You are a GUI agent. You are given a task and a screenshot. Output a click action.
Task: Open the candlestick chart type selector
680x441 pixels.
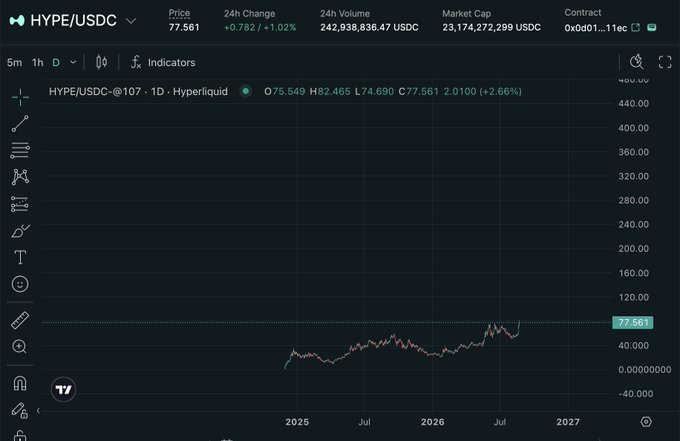coord(101,62)
